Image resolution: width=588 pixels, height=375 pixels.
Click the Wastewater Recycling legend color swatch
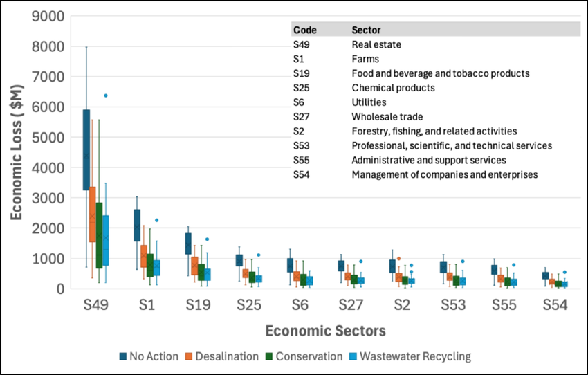[x=352, y=356]
